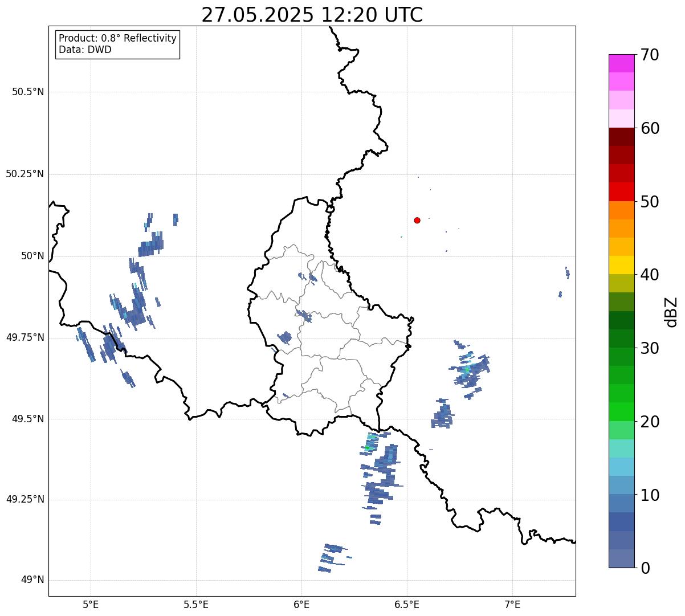Screen dimensions: 685x616
Task: Click the 49.75°N latitude label
Action: tap(25, 337)
